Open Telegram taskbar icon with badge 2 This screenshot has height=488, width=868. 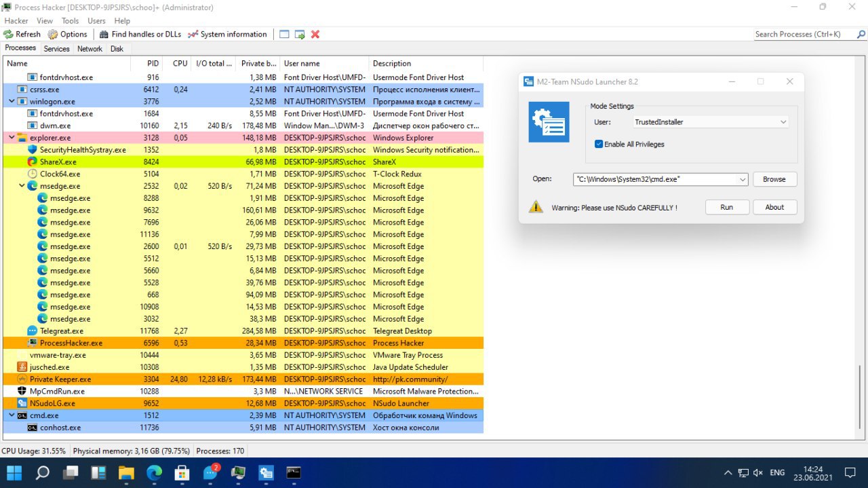pyautogui.click(x=211, y=472)
